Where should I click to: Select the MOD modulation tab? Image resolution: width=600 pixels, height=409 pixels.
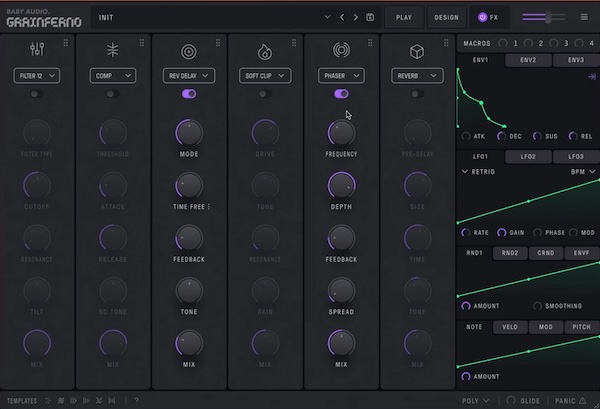pyautogui.click(x=546, y=327)
